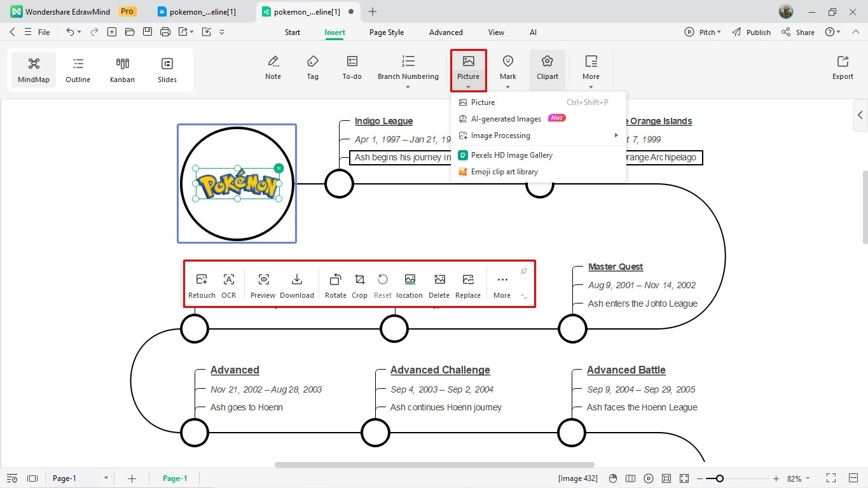Image resolution: width=868 pixels, height=488 pixels.
Task: Add a new page with plus
Action: 132,478
